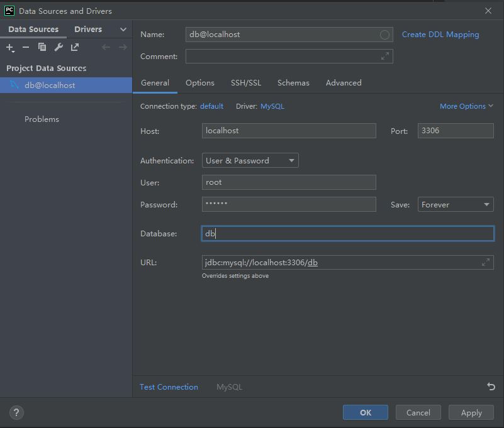Open the SSH/SSL tab
The height and width of the screenshot is (428, 504).
tap(246, 83)
